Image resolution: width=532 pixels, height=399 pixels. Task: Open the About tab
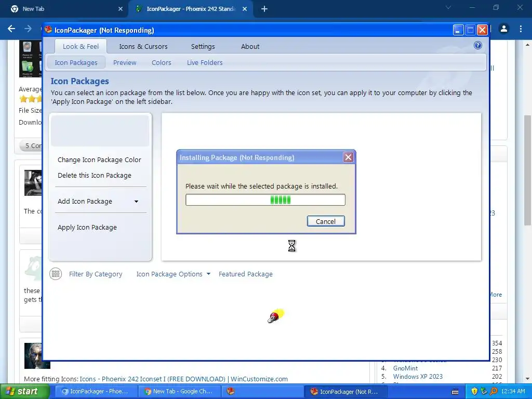coord(250,46)
